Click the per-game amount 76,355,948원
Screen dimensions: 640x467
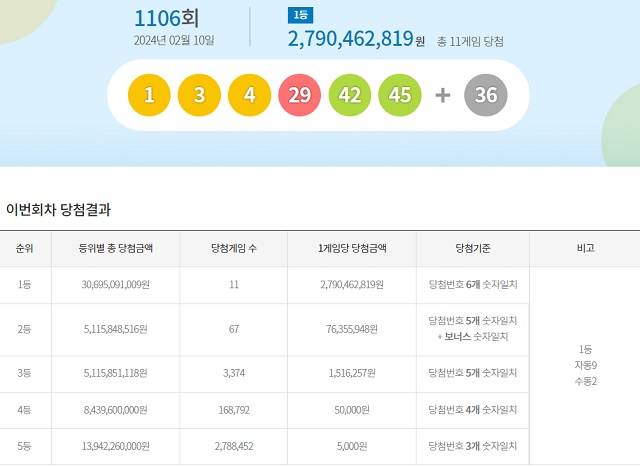[x=352, y=329]
